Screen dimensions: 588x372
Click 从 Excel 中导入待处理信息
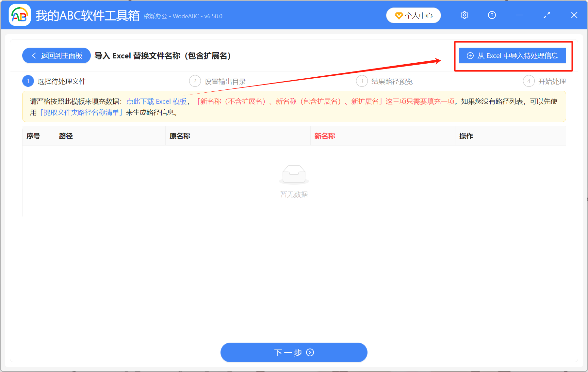[512, 55]
